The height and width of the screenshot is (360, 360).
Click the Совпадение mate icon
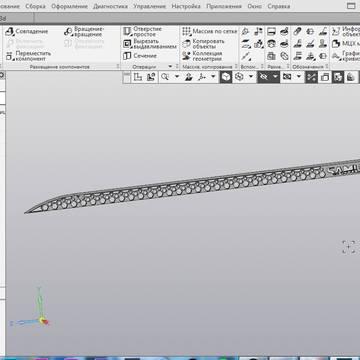[10, 32]
